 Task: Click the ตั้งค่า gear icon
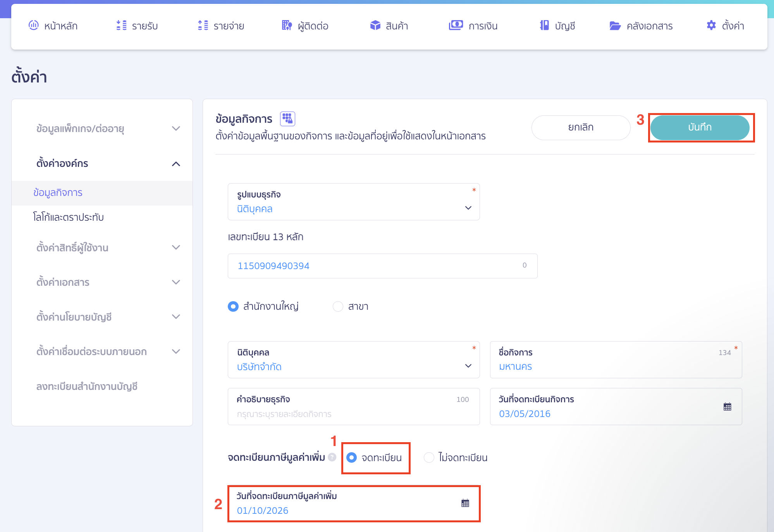click(711, 26)
